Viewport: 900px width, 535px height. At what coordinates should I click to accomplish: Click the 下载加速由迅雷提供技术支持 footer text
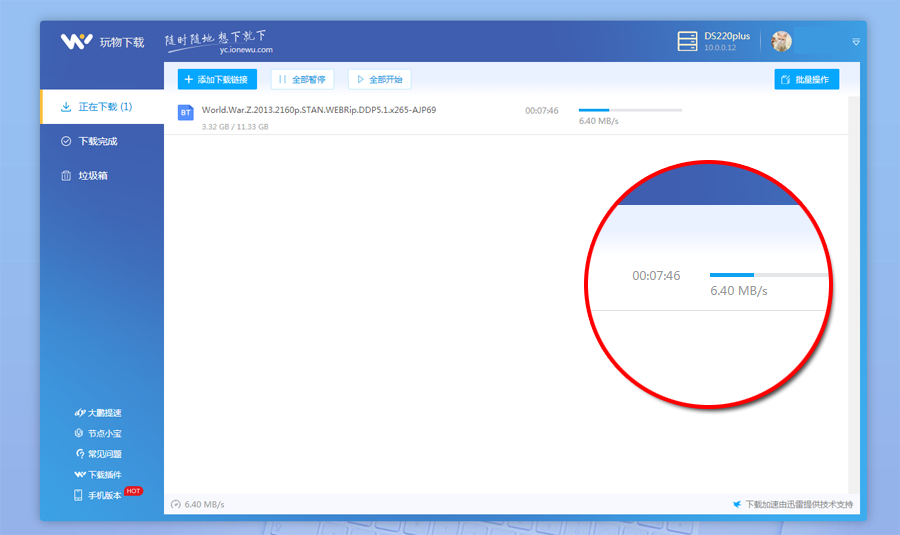pos(799,505)
